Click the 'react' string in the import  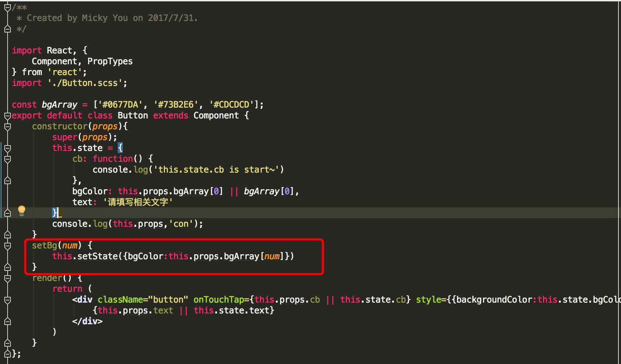(65, 72)
